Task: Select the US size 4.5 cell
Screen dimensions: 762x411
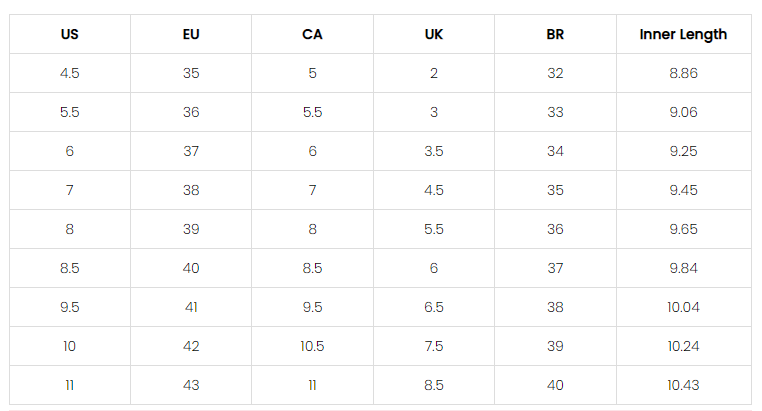Action: pos(69,73)
